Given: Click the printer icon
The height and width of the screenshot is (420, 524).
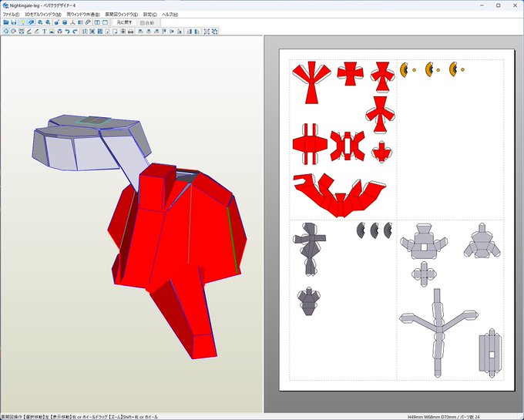Looking at the screenshot, I should pos(131,32).
